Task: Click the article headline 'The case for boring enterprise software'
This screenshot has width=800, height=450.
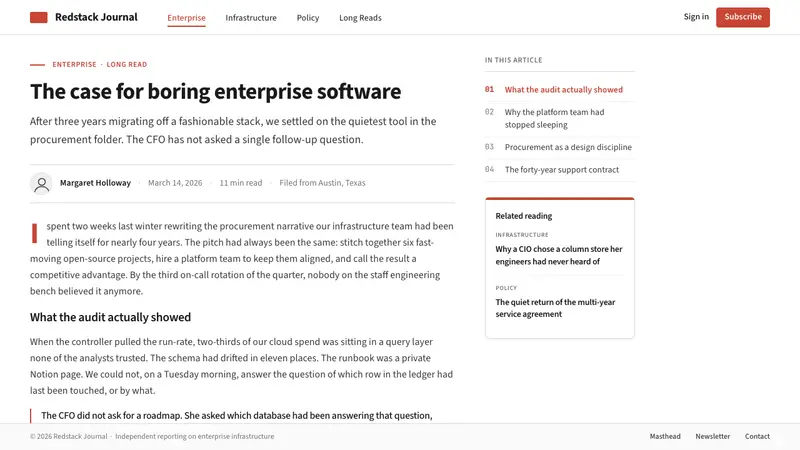Action: click(x=215, y=92)
